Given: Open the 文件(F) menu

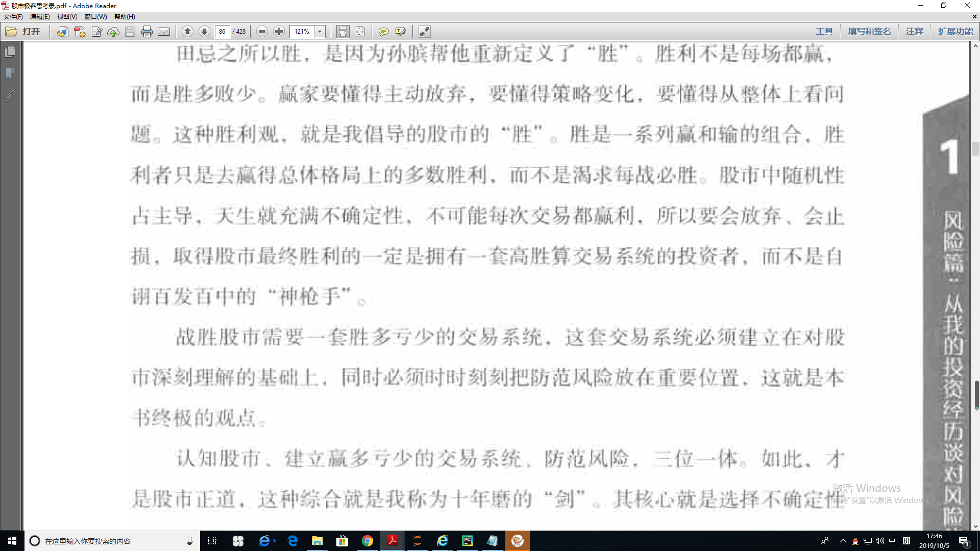Looking at the screenshot, I should (x=13, y=17).
